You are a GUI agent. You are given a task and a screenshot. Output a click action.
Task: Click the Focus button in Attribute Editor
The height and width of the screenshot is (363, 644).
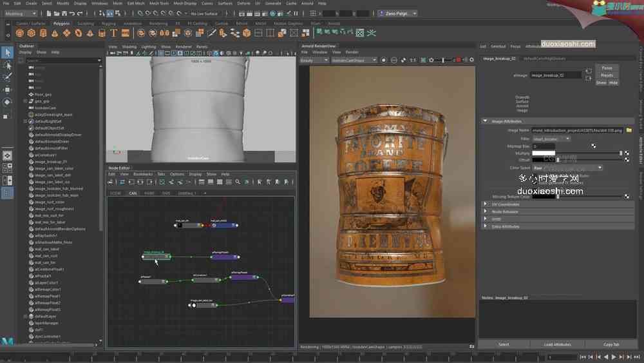click(x=607, y=68)
